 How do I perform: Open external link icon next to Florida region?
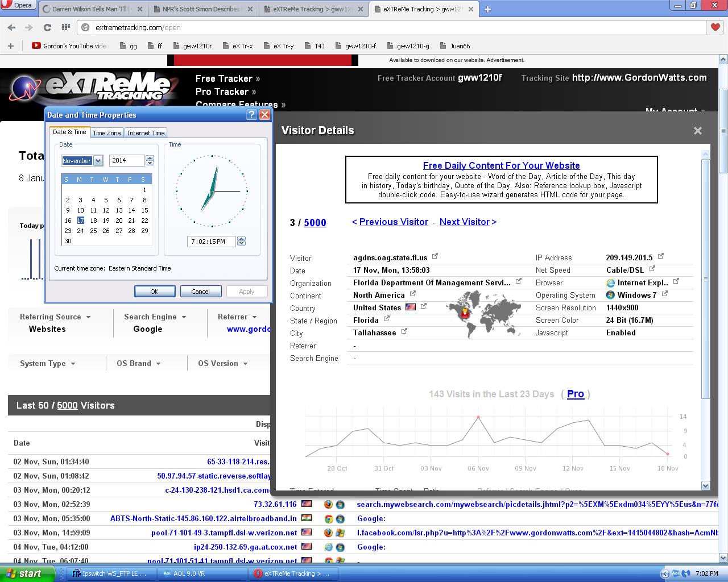[x=387, y=319]
